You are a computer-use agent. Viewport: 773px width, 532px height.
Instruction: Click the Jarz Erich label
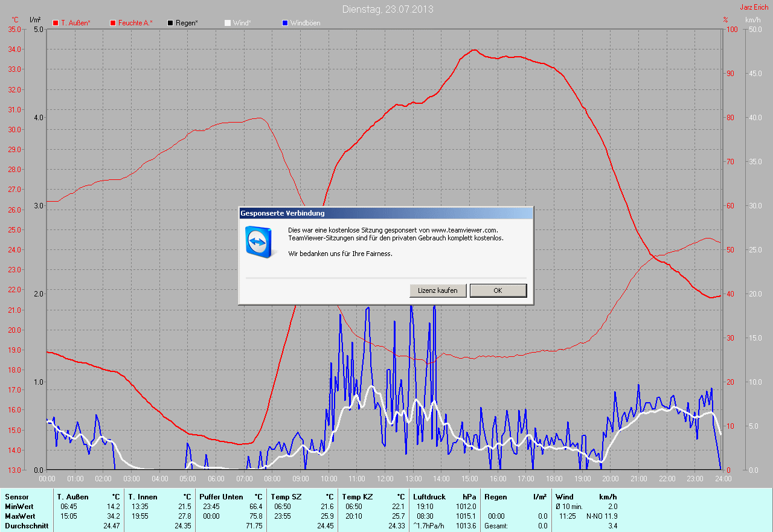755,7
